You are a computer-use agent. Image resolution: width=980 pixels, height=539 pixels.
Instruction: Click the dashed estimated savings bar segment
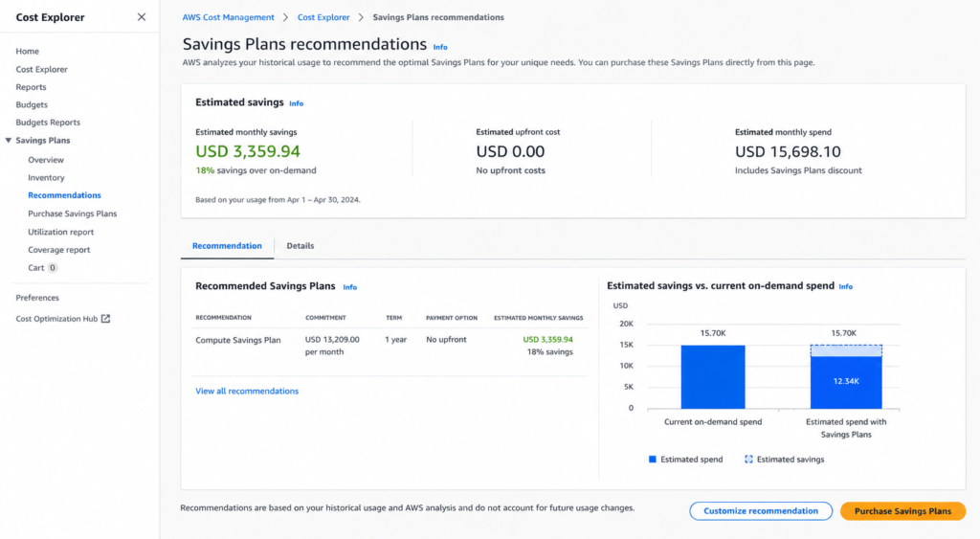tap(846, 350)
